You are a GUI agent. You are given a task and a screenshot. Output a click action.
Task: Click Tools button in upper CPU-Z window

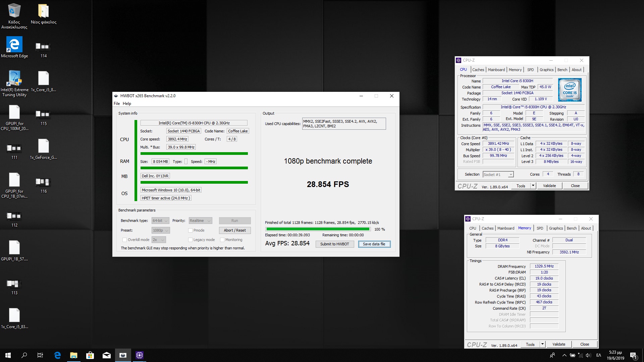point(521,186)
